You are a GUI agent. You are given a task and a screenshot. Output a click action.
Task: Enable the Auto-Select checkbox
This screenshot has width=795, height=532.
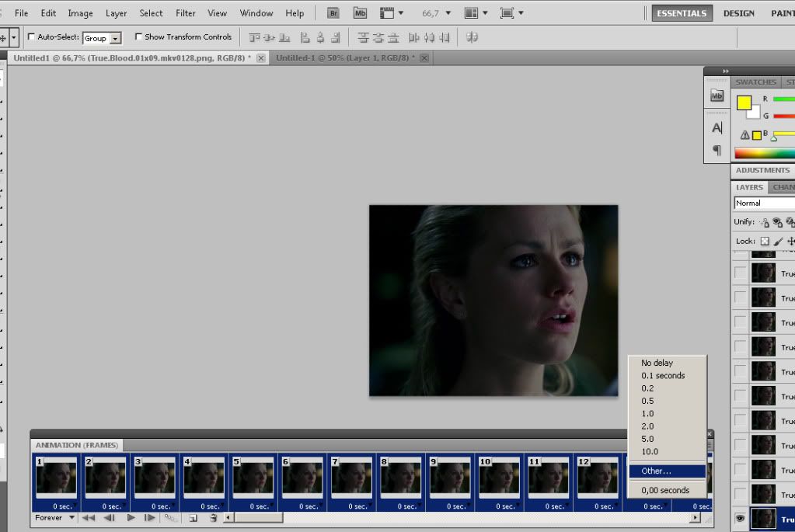click(32, 37)
